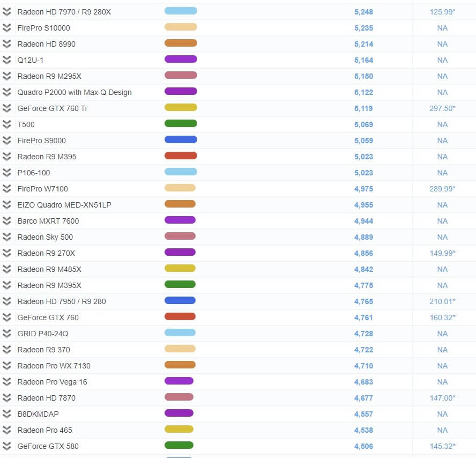Open the 125.99* price link
476x458 pixels.
pos(442,12)
